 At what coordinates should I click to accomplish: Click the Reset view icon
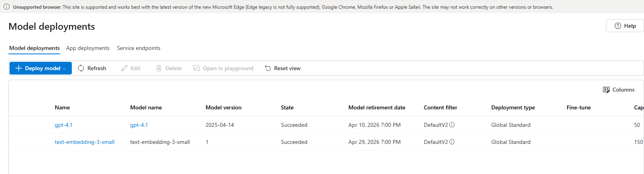tap(268, 68)
